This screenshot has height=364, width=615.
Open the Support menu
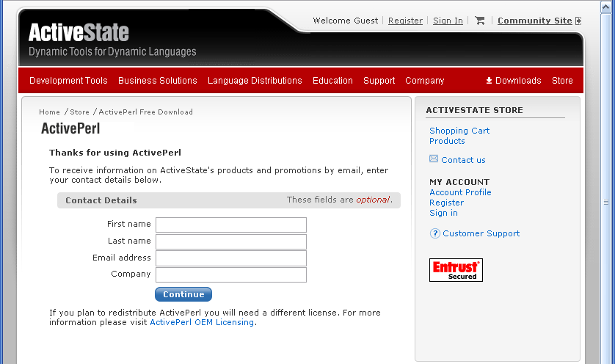click(x=379, y=81)
